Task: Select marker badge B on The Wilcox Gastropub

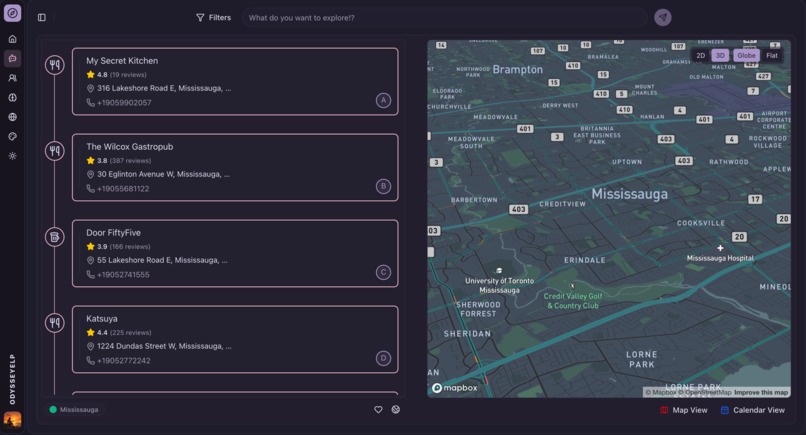Action: point(383,186)
